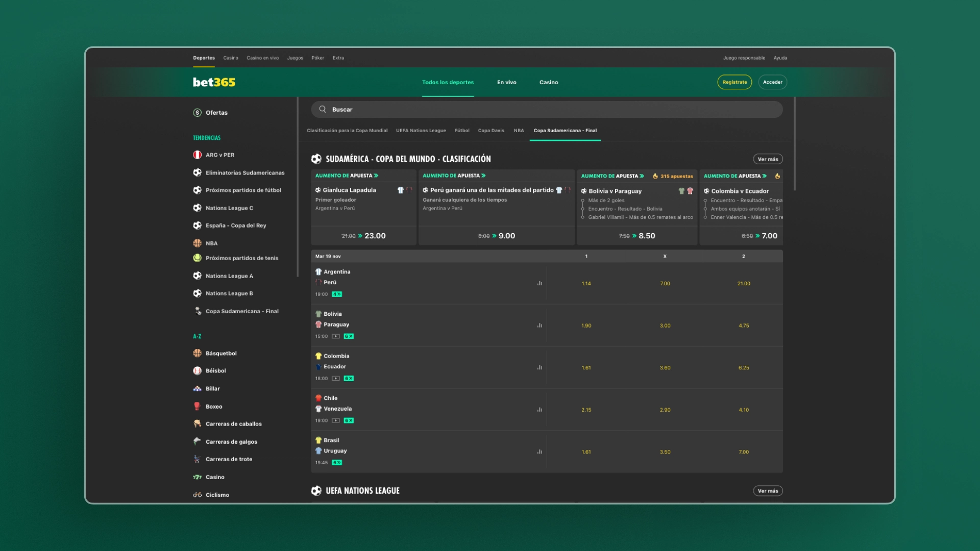Open stats icon for Bolivia v Paraguay
The image size is (980, 551).
540,325
